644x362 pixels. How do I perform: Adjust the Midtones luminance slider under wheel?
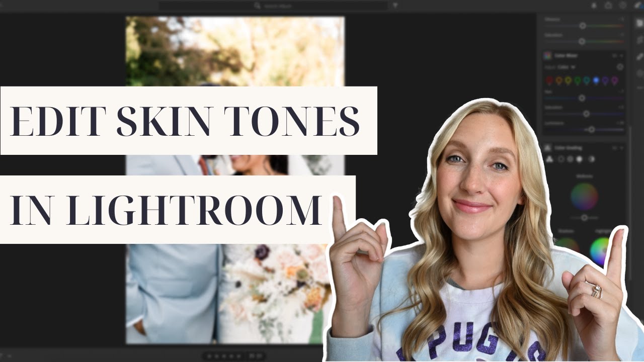(584, 218)
